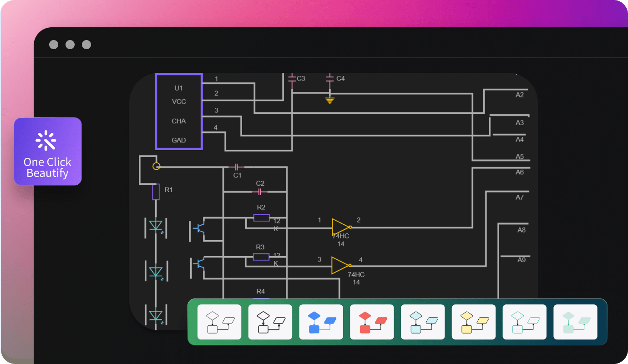This screenshot has height=364, width=628.
Task: Select the blue flowchart style preset
Action: coord(321,322)
